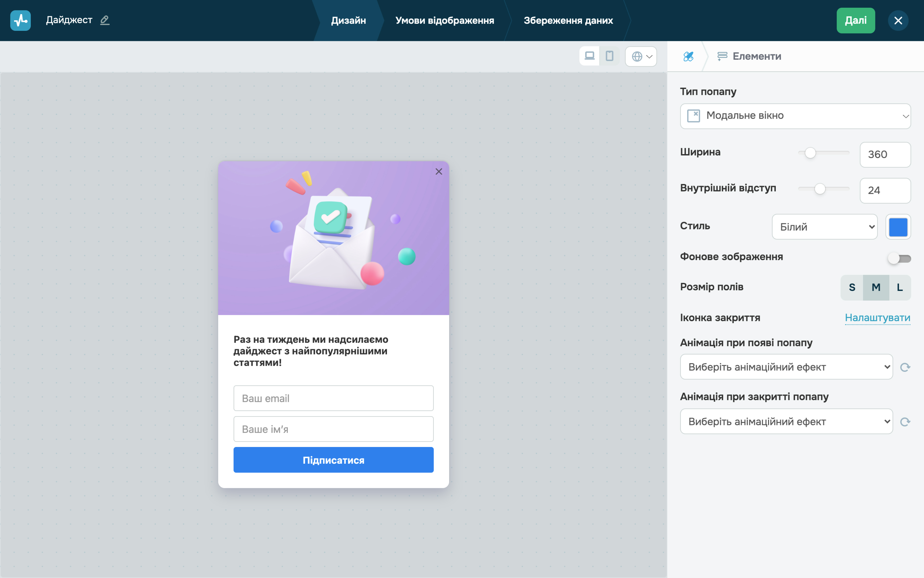This screenshot has height=578, width=924.
Task: Click the Ваше ім'я field
Action: pyautogui.click(x=333, y=429)
